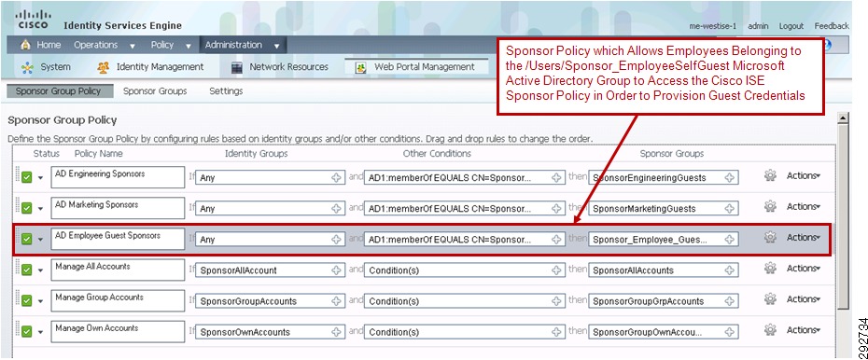The height and width of the screenshot is (360, 868).
Task: Switch to Sponsor Groups tab
Action: 155,91
